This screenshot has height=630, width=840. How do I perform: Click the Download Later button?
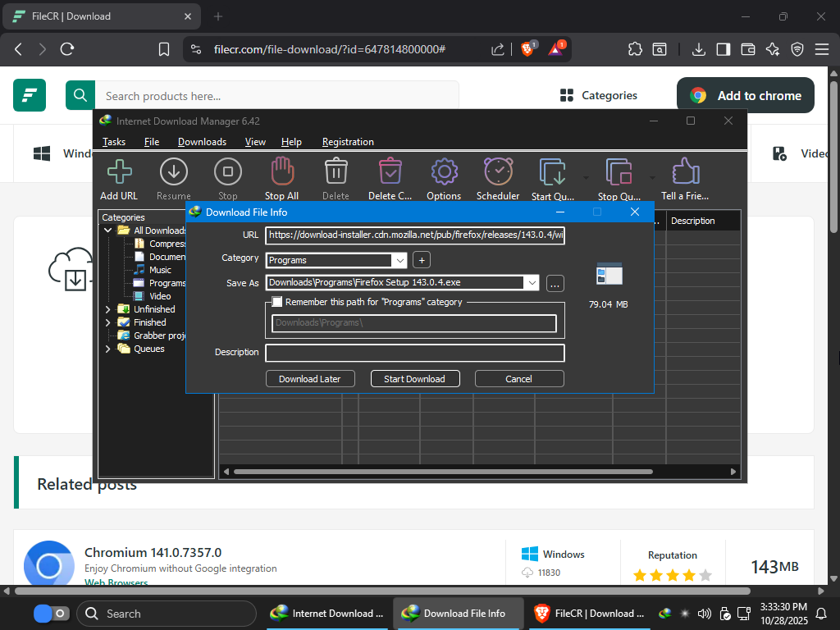(310, 379)
